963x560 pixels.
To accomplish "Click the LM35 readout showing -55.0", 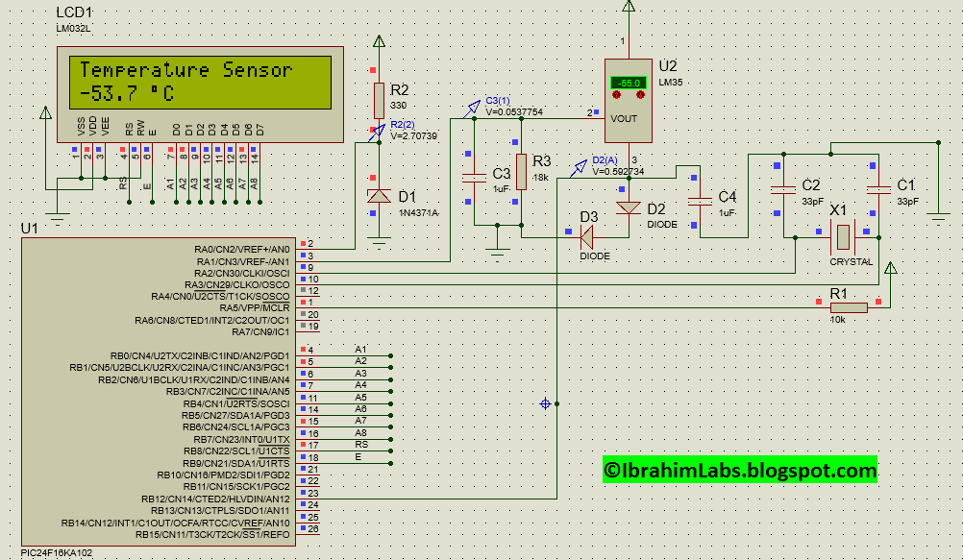I will click(x=628, y=81).
